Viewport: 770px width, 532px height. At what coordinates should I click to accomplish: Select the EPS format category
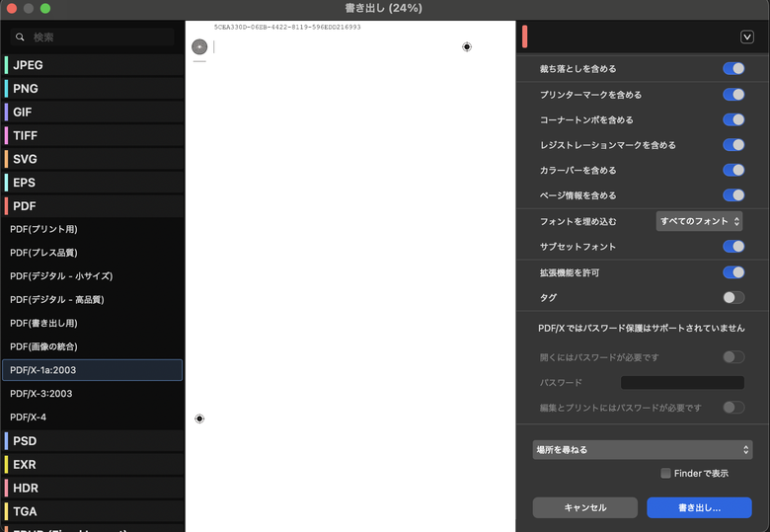tap(93, 183)
